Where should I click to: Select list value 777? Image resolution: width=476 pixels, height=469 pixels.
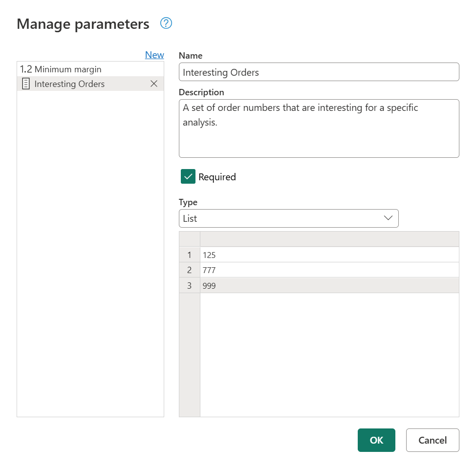point(244,270)
